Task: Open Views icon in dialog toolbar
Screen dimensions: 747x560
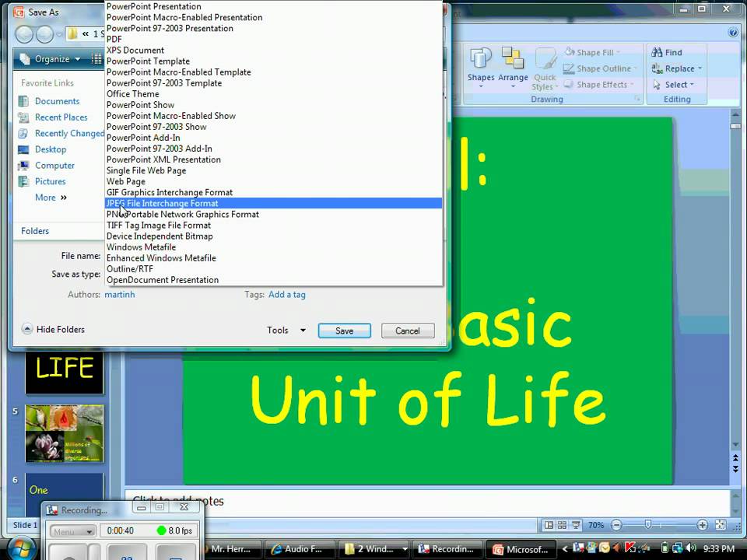Action: pyautogui.click(x=96, y=58)
